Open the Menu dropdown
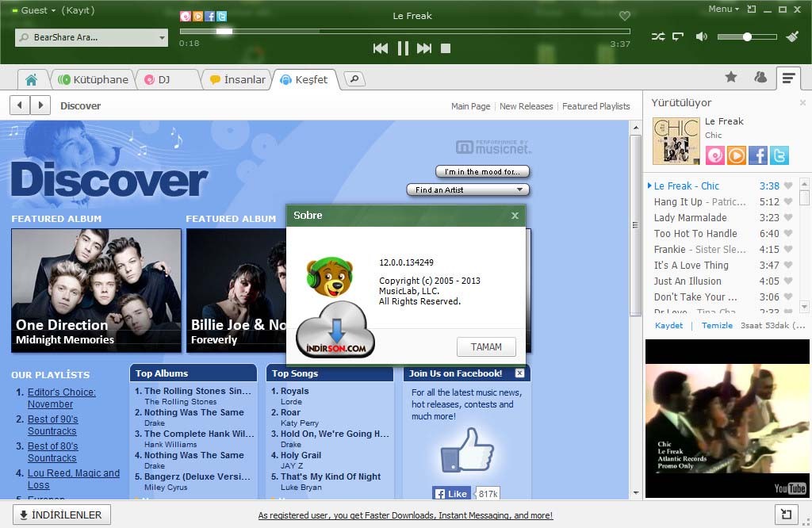This screenshot has width=812, height=528. click(x=723, y=9)
